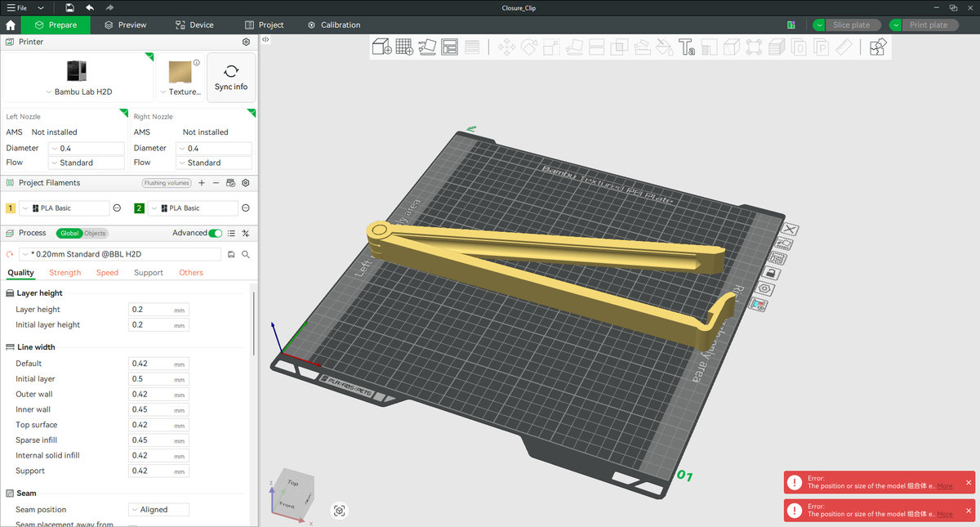
Task: Click the Add model cube icon
Action: tap(381, 47)
